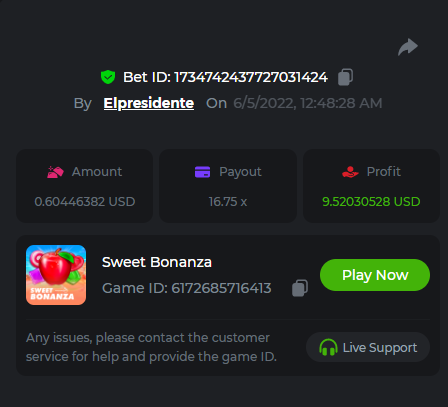Click the green headphones support icon

point(328,347)
